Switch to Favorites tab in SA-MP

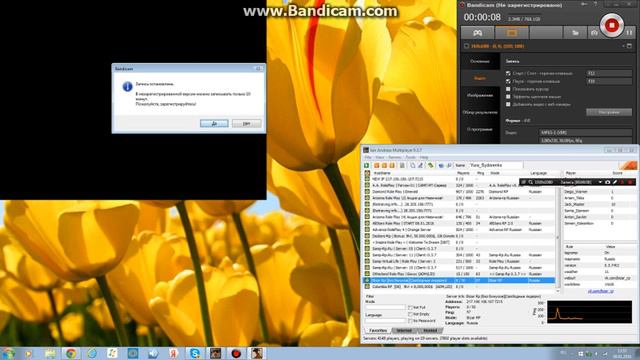(x=378, y=330)
